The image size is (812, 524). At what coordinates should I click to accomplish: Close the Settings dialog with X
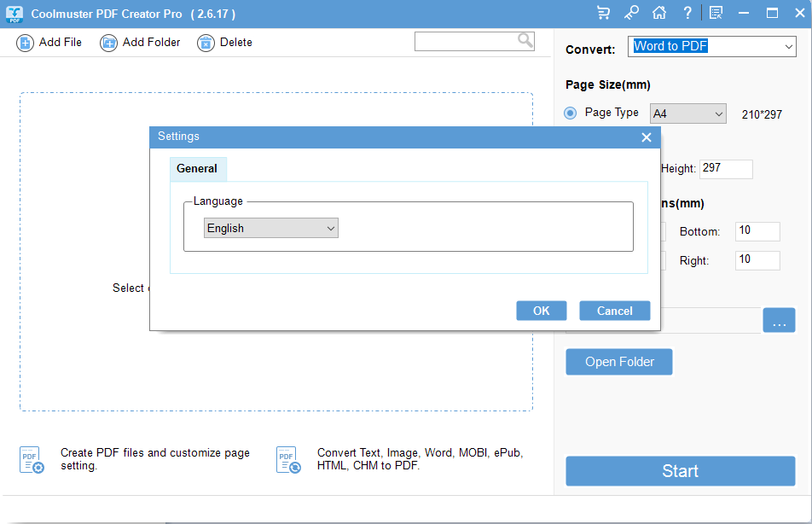[647, 137]
